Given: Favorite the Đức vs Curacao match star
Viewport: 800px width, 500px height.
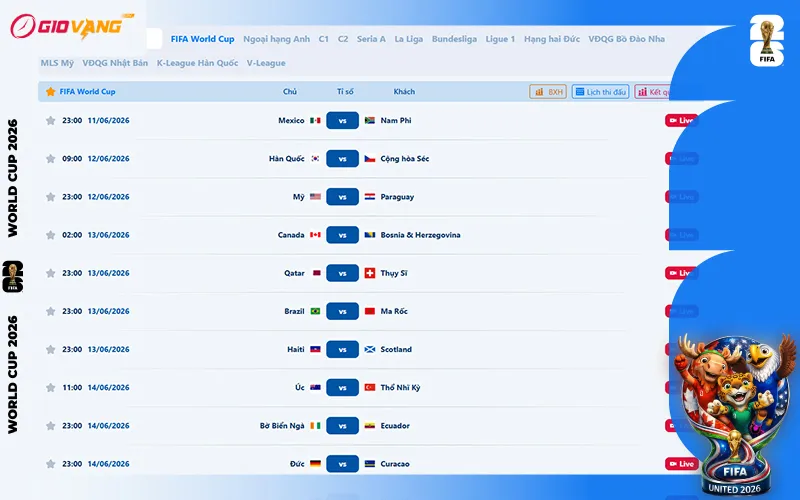Looking at the screenshot, I should [x=51, y=464].
